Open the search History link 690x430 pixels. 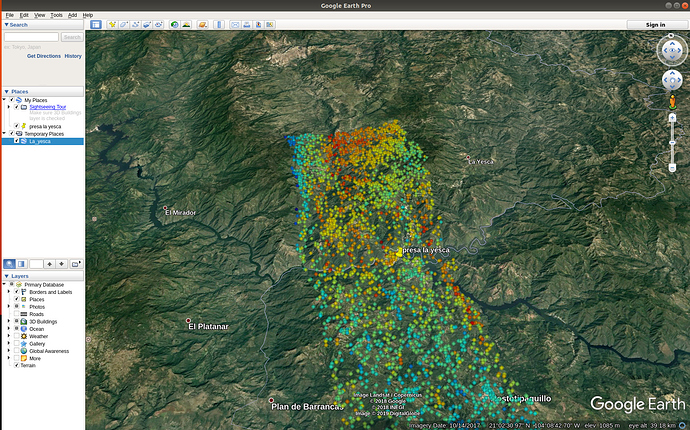pyautogui.click(x=73, y=56)
